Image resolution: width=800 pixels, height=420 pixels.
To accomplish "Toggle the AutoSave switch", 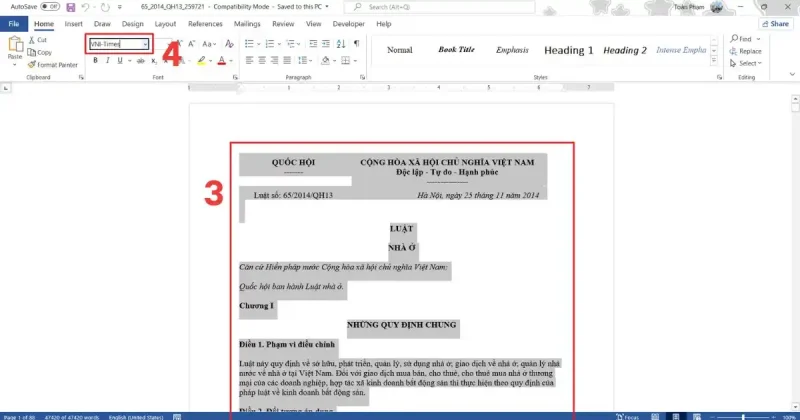I will click(x=50, y=7).
